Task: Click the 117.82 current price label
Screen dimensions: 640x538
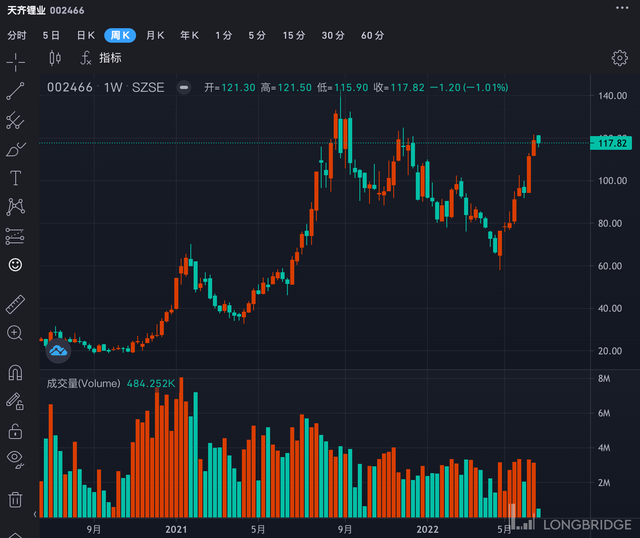Action: (x=611, y=144)
